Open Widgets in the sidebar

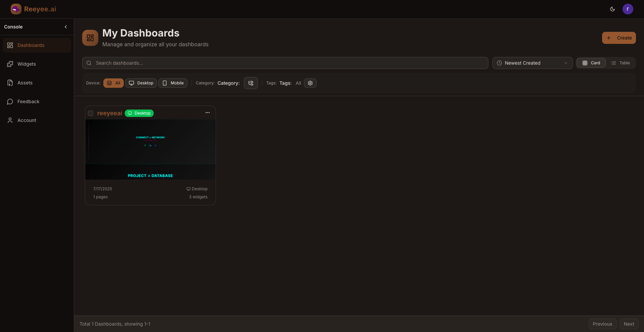(x=37, y=64)
